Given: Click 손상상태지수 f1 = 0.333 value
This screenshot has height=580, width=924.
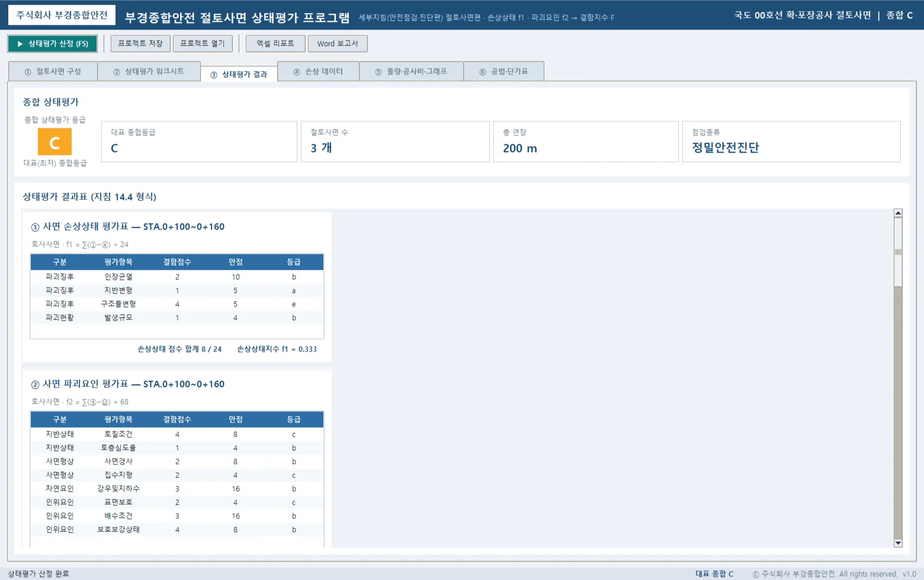Looking at the screenshot, I should tap(277, 349).
